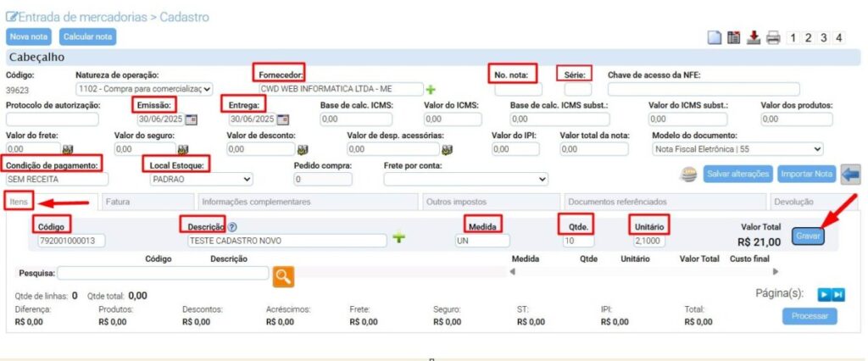This screenshot has height=361, width=868.
Task: Click the Importar Nota button
Action: tap(806, 174)
